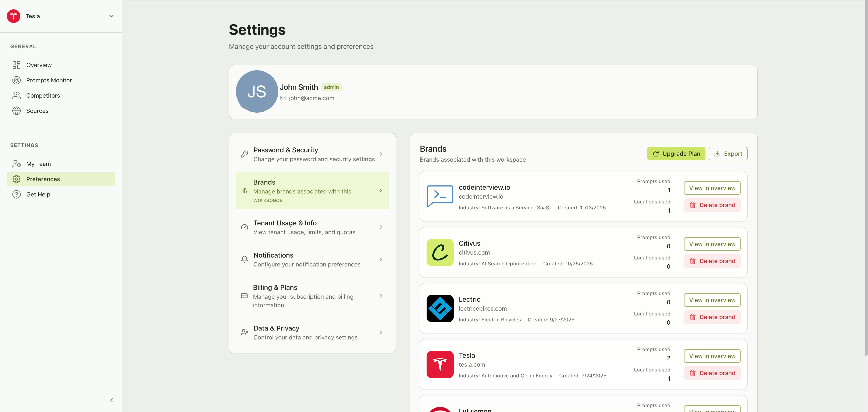This screenshot has height=412, width=868.
Task: Click the trash icon for Citivus
Action: coord(693,261)
